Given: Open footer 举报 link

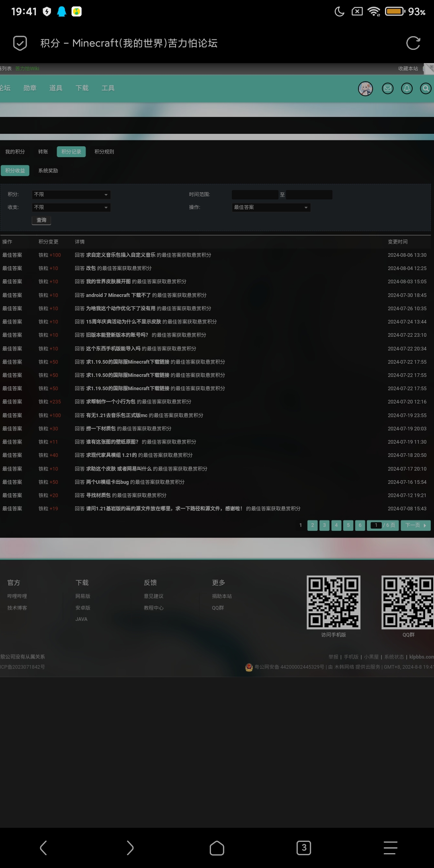Looking at the screenshot, I should click(334, 657).
